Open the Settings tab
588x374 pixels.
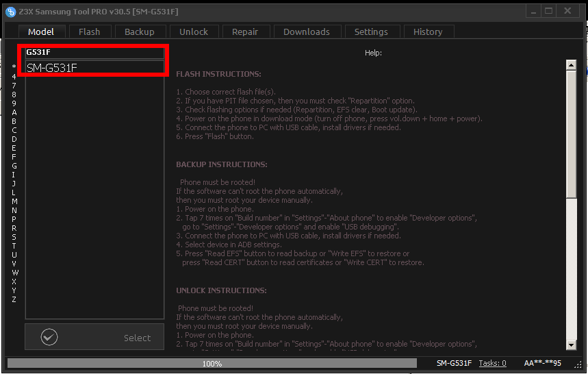point(371,32)
